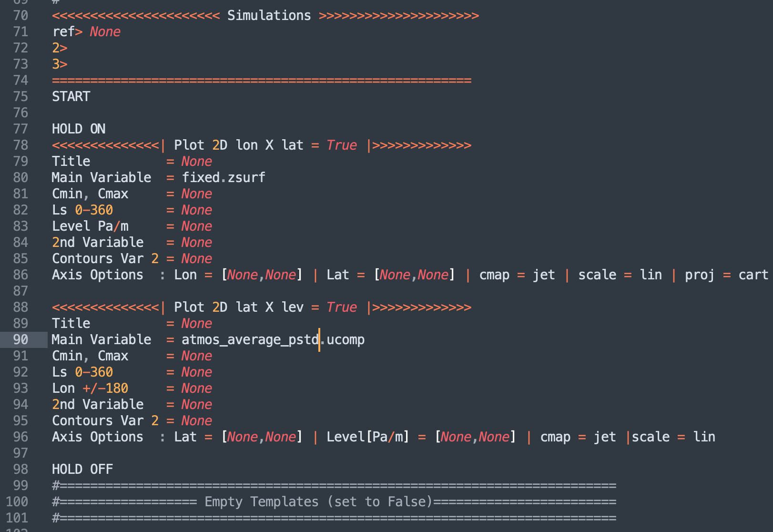Click 'None' for 'Lon +/-180'
Viewport: 773px width, 532px height.
(x=197, y=389)
